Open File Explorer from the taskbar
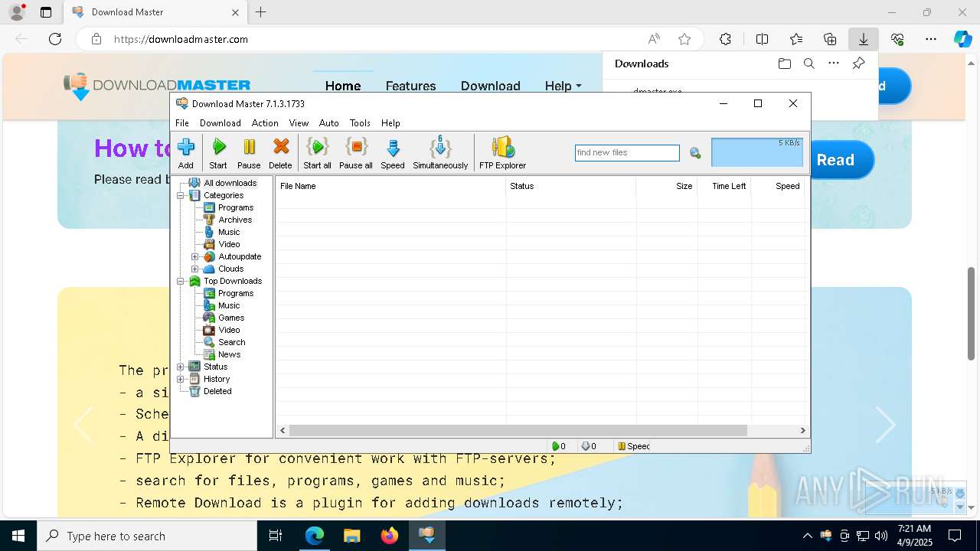The height and width of the screenshot is (551, 980). (352, 536)
